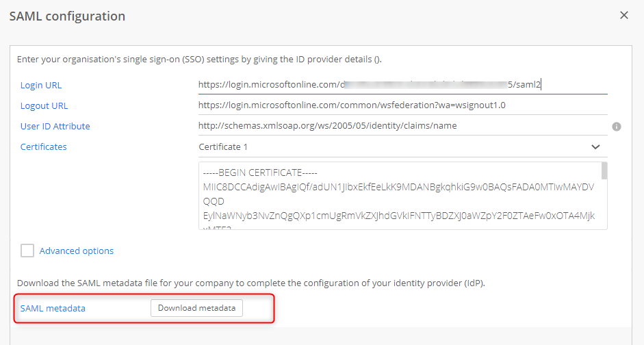
Task: Click the Advanced options label
Action: coord(77,251)
